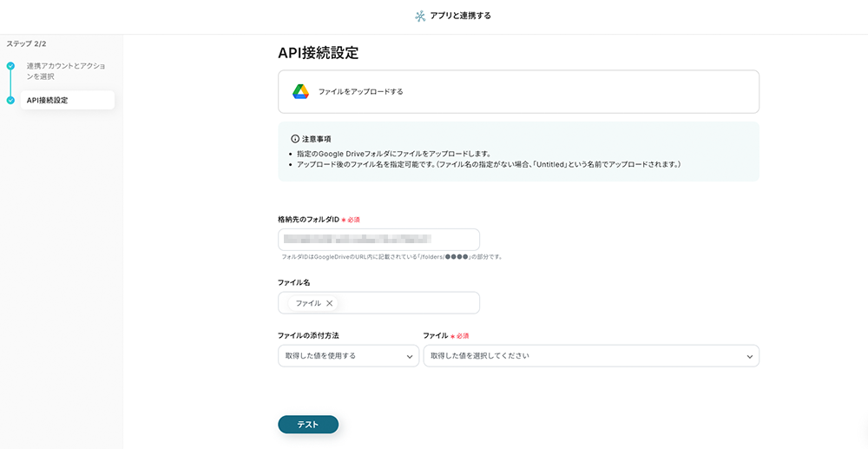868x449 pixels.
Task: Click the テスト button
Action: [x=308, y=425]
